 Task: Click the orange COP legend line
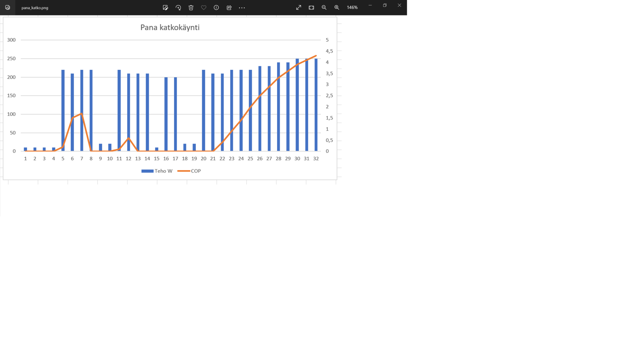pos(183,171)
